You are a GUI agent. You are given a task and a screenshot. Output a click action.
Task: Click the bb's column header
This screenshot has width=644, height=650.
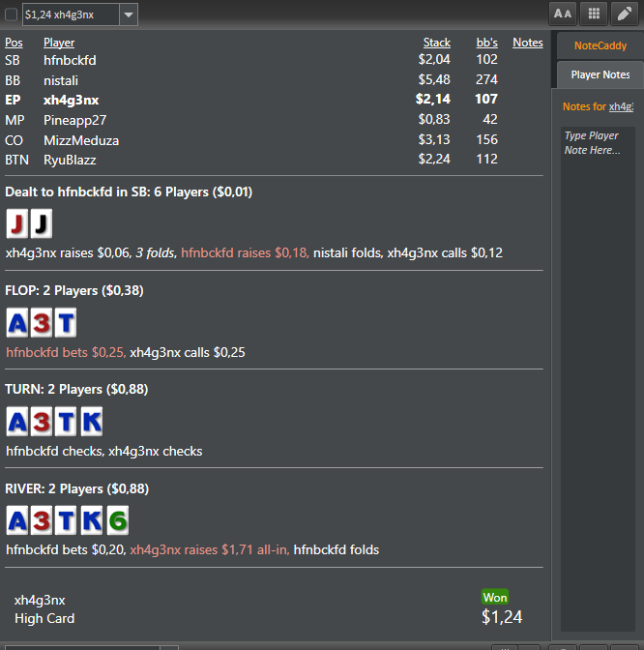[x=487, y=43]
